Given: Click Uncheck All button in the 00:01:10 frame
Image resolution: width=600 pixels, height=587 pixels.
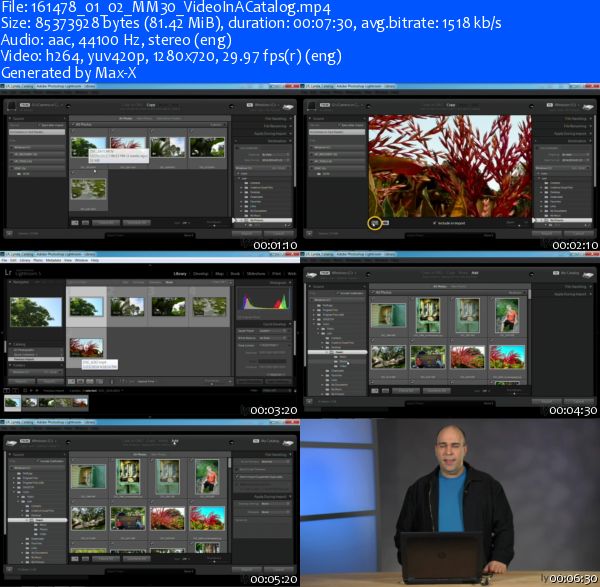Looking at the screenshot, I should click(137, 223).
